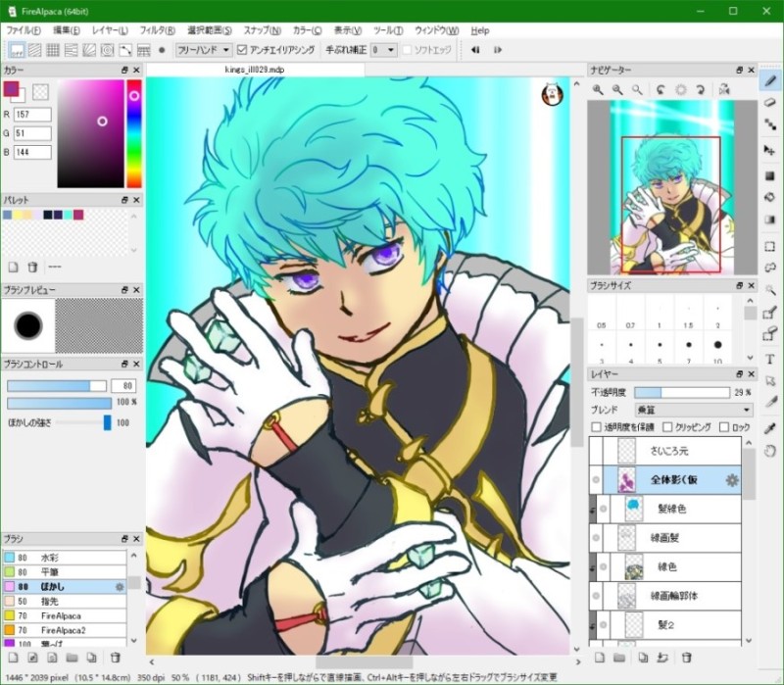Click navigator zoom-in magnifier
The height and width of the screenshot is (685, 784).
598,89
